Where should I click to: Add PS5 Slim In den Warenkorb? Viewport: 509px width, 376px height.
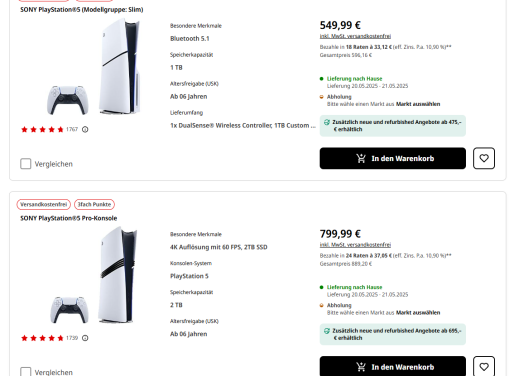tap(393, 158)
